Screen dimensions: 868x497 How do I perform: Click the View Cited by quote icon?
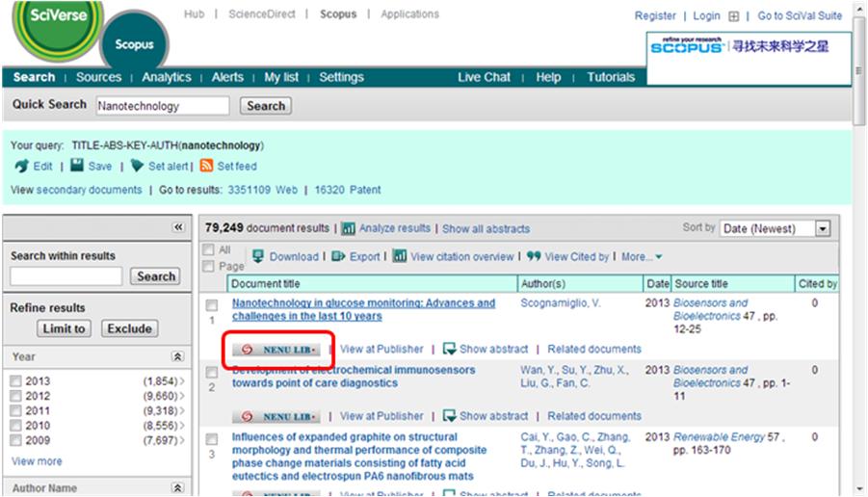pos(534,257)
